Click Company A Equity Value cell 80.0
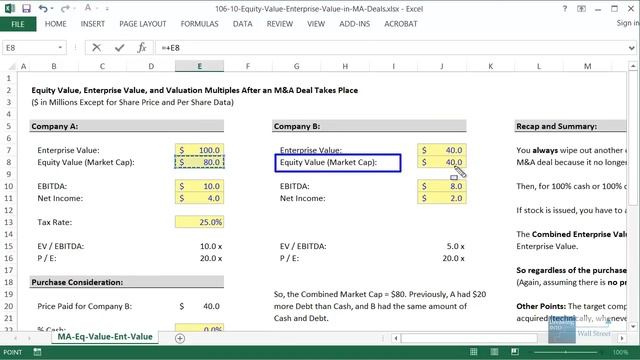The width and height of the screenshot is (640, 360). pyautogui.click(x=199, y=162)
